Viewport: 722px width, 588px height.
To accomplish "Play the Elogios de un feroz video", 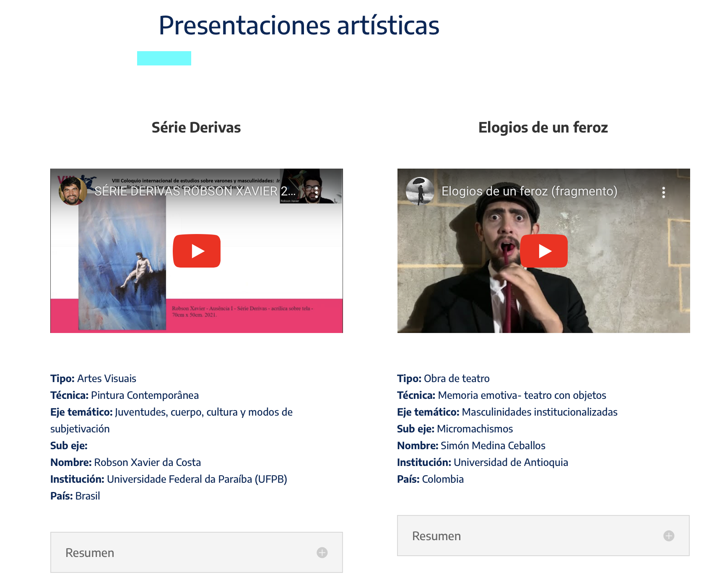I will 543,251.
